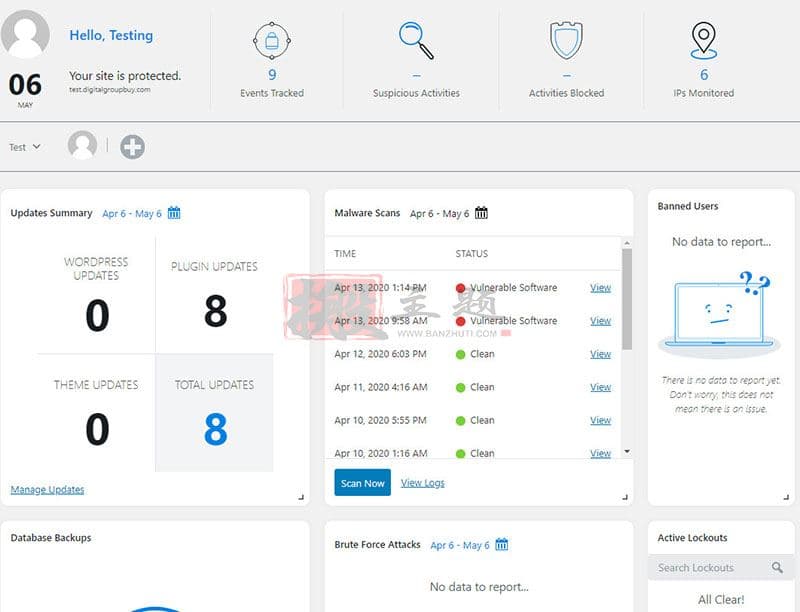800x612 pixels.
Task: View the Apr 10, 2020 5:55 PM scan
Action: point(601,420)
